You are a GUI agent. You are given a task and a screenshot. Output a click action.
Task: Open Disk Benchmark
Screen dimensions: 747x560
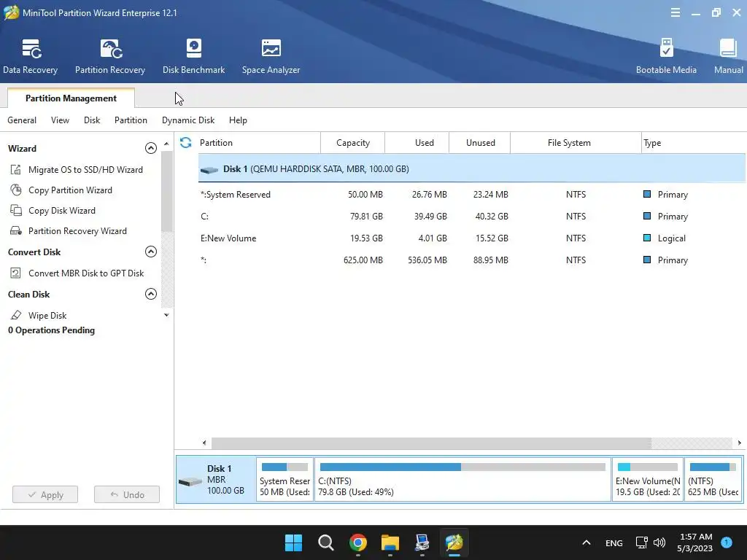(193, 57)
